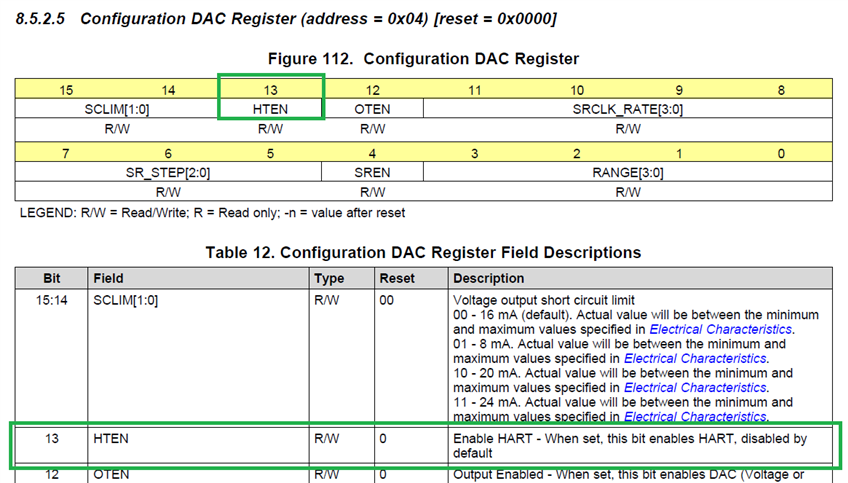Select bit number 6 in register figure
Viewport: 848px width, 483px height.
pos(168,154)
